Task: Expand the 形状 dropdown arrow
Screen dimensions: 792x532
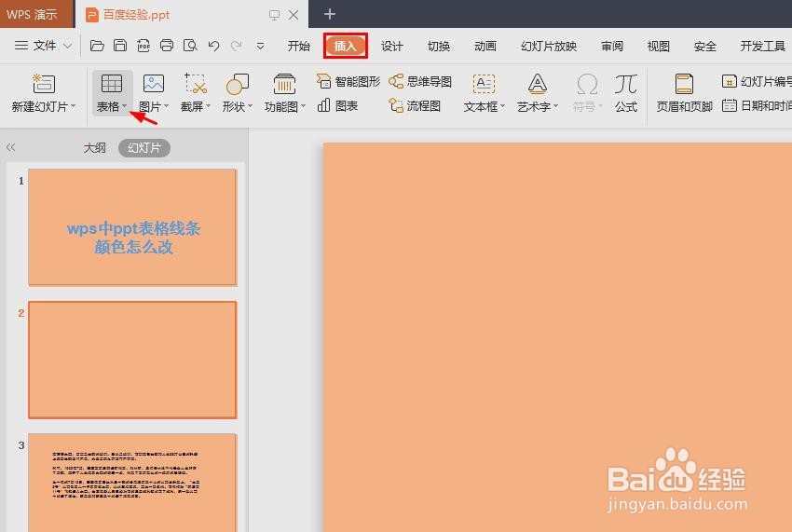Action: [250, 106]
